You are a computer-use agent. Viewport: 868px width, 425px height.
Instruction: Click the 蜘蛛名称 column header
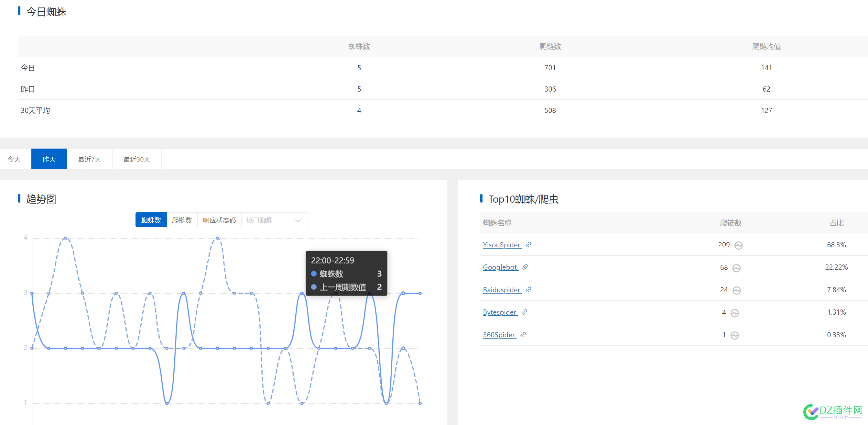497,223
